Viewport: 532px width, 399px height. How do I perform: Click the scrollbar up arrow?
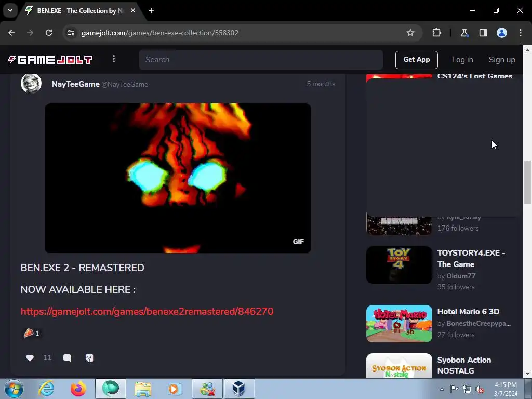click(527, 49)
